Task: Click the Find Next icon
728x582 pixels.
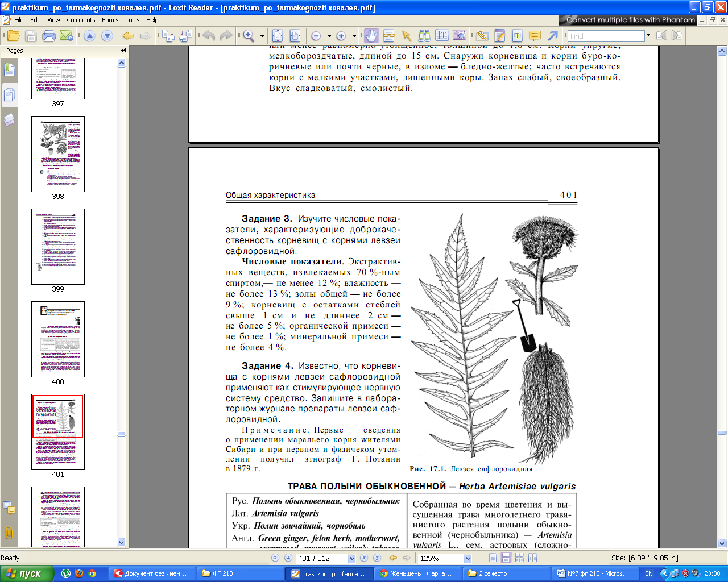Action: (677, 36)
